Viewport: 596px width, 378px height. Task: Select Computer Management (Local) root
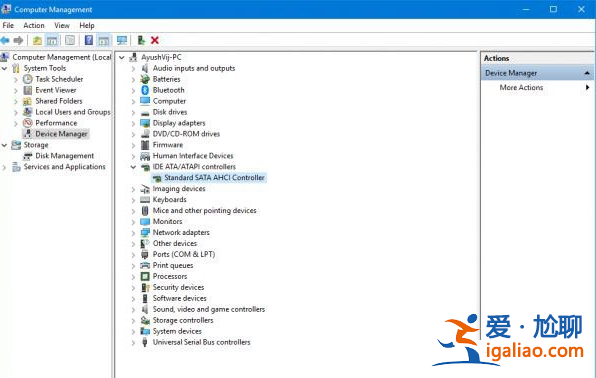(62, 57)
